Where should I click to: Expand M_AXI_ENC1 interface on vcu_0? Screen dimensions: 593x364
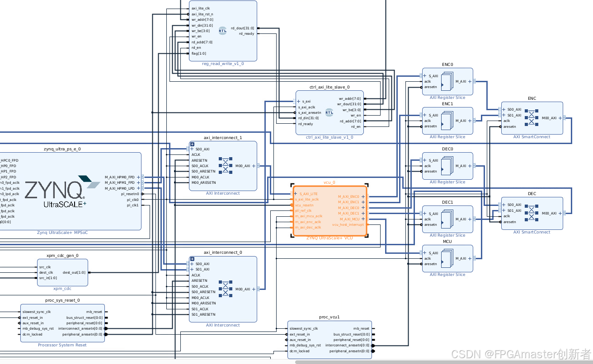(363, 202)
